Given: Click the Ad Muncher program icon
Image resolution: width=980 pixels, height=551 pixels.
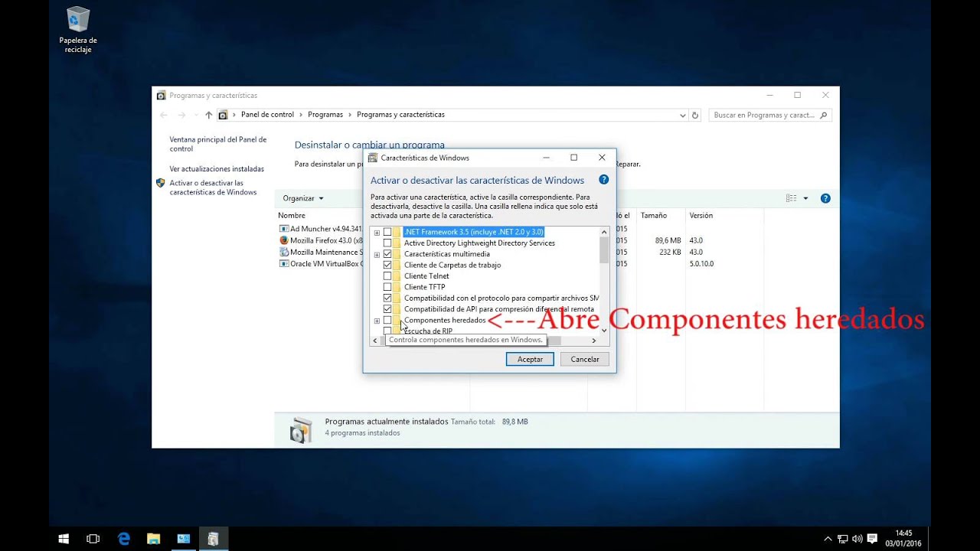Looking at the screenshot, I should [x=283, y=229].
